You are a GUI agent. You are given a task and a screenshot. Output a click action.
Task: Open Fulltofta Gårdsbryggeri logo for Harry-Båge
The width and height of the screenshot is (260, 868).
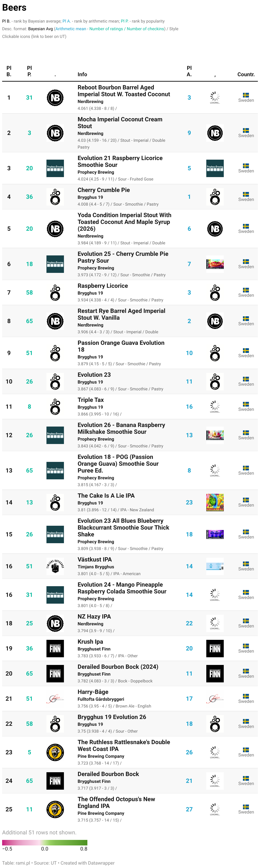click(x=55, y=699)
